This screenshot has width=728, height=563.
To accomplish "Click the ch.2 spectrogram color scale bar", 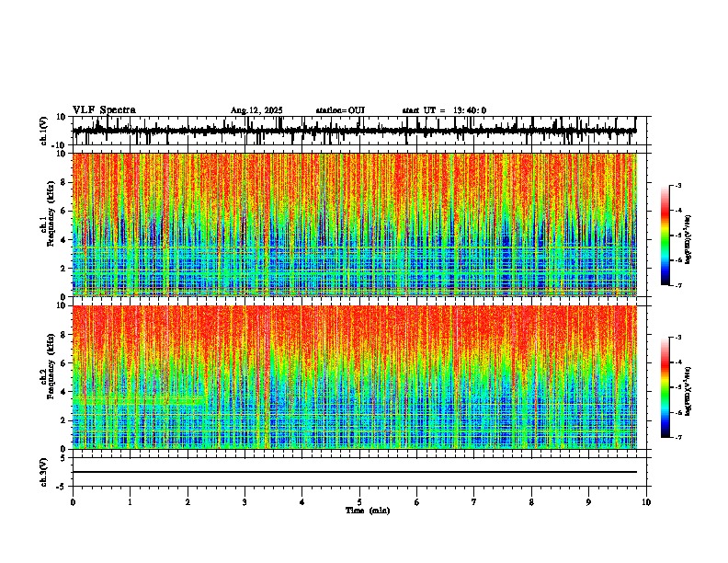I will pyautogui.click(x=665, y=387).
